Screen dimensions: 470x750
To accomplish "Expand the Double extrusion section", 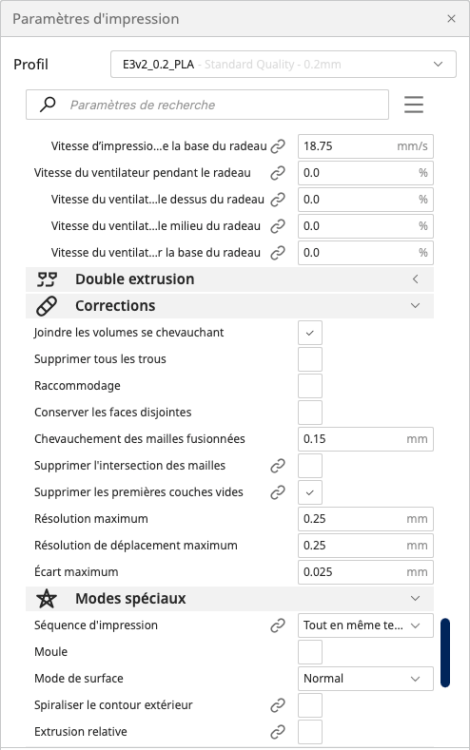I will tap(230, 279).
